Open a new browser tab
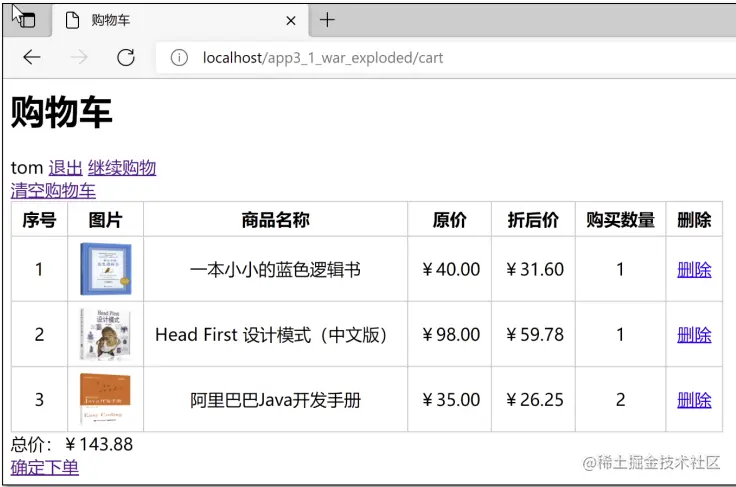Screen dimensions: 736x487 tap(327, 20)
